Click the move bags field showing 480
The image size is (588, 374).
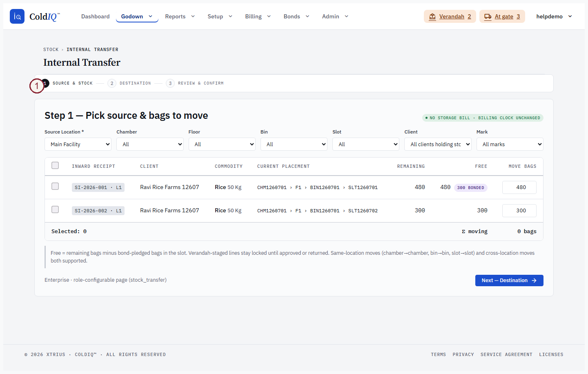[x=519, y=187]
